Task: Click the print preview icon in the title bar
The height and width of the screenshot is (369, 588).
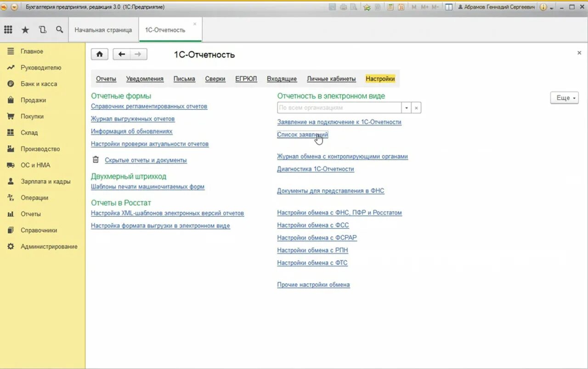Action: point(353,7)
